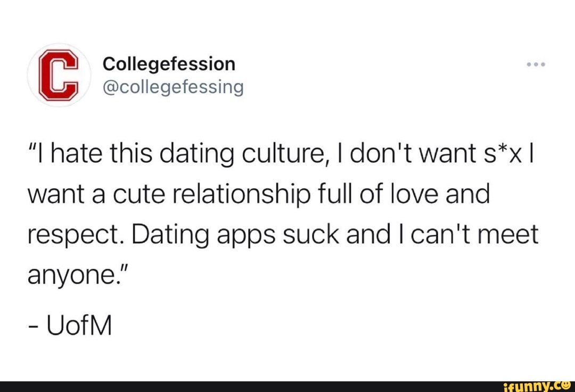Image resolution: width=575 pixels, height=392 pixels.
Task: Open the three-dot more options menu
Action: [536, 66]
